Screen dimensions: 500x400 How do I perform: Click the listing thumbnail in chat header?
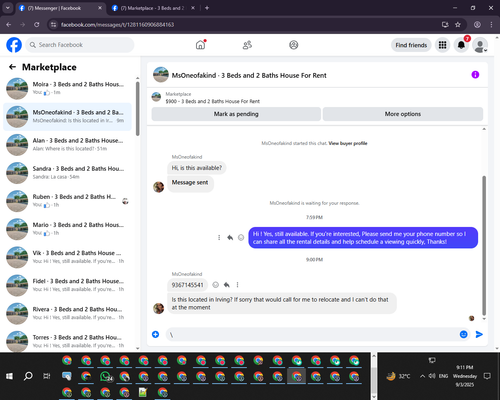tap(161, 75)
